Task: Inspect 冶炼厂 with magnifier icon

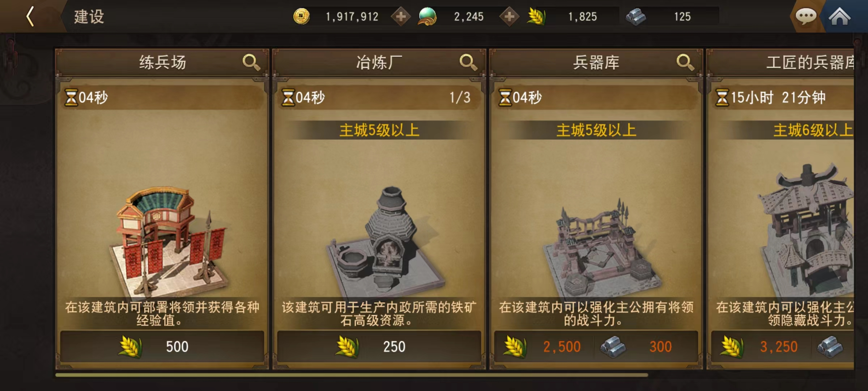Action: pos(468,62)
